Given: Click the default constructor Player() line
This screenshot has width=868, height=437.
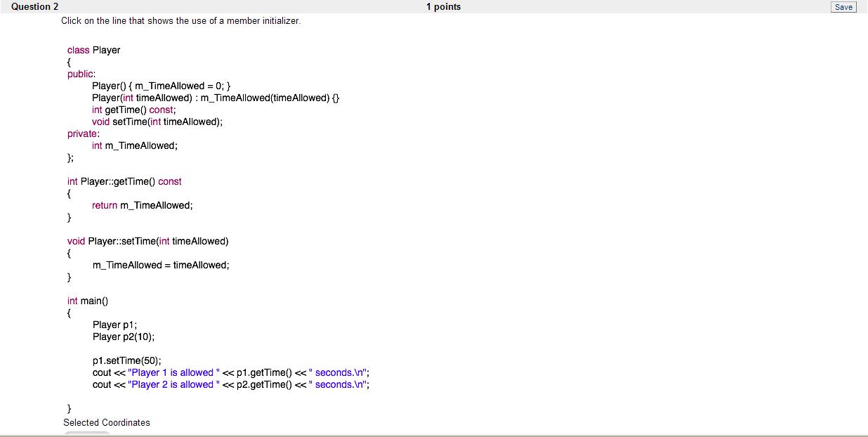Looking at the screenshot, I should pos(157,86).
